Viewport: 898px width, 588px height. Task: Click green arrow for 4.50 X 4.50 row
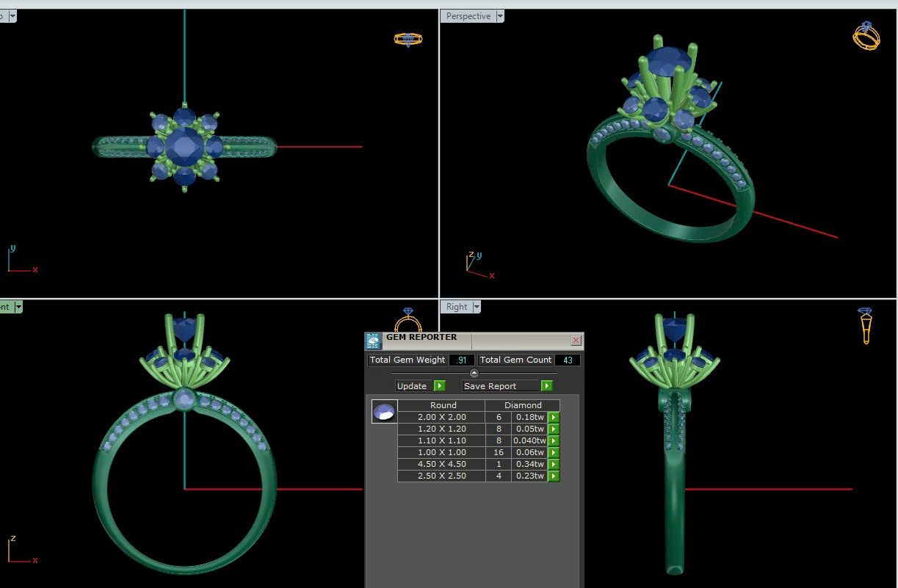[x=554, y=465]
